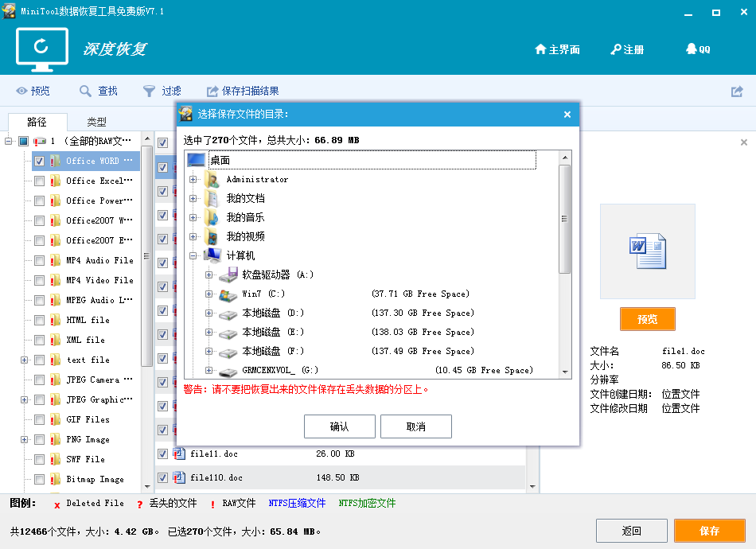Collapse the root RAW files tree node
756x549 pixels.
(8, 141)
